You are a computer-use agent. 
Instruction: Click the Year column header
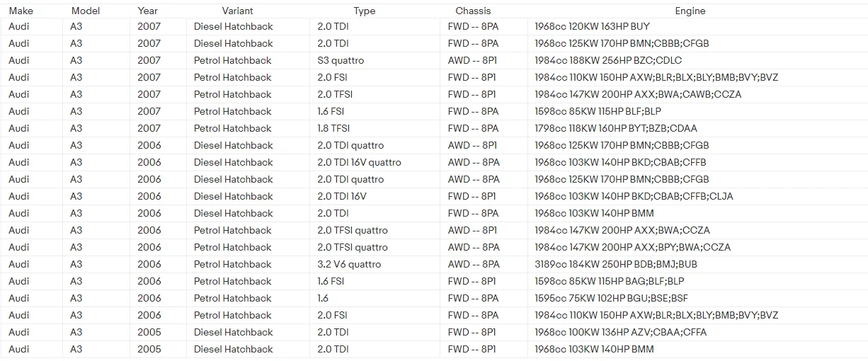click(x=148, y=11)
